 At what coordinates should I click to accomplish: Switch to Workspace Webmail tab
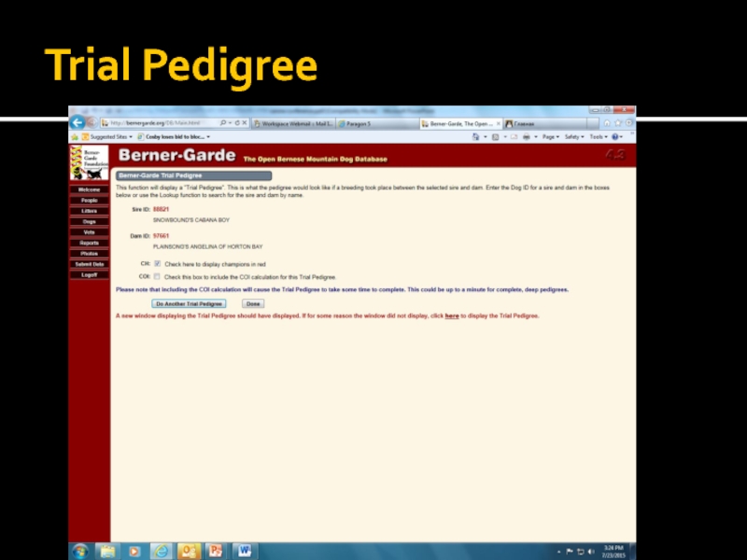pos(293,124)
